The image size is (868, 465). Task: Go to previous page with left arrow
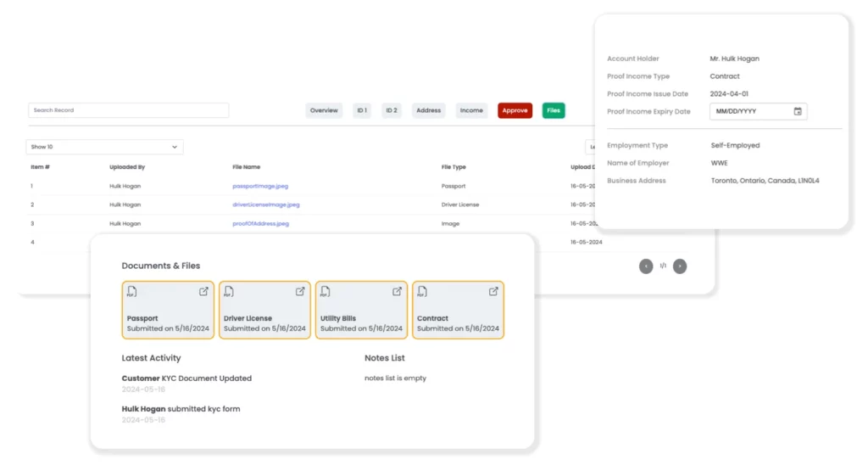pyautogui.click(x=646, y=266)
